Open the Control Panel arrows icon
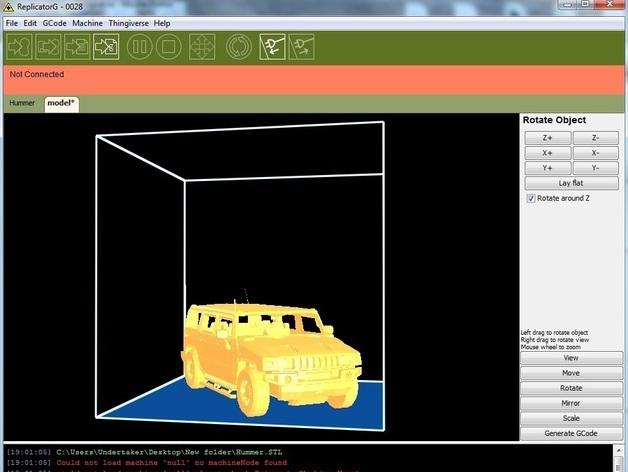 [202, 47]
